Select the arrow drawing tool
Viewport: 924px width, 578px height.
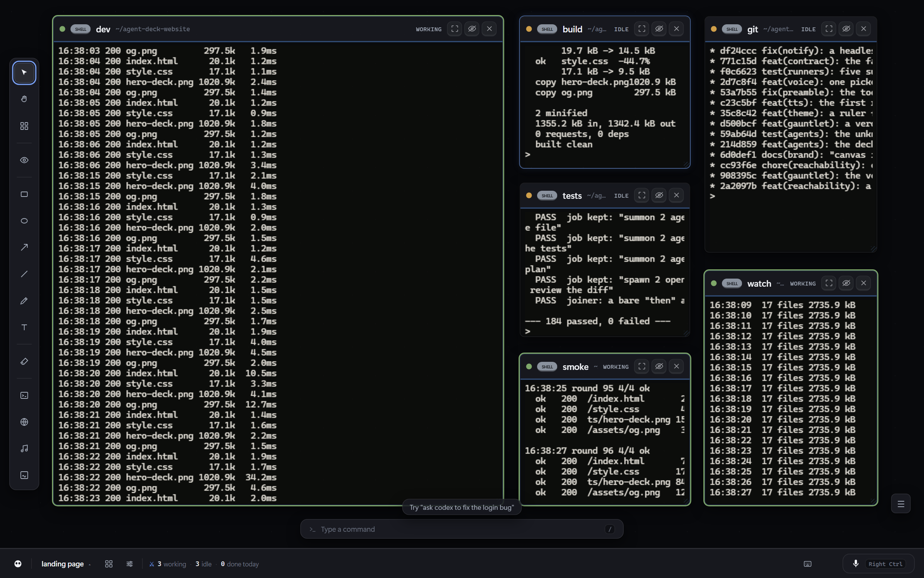pos(24,247)
